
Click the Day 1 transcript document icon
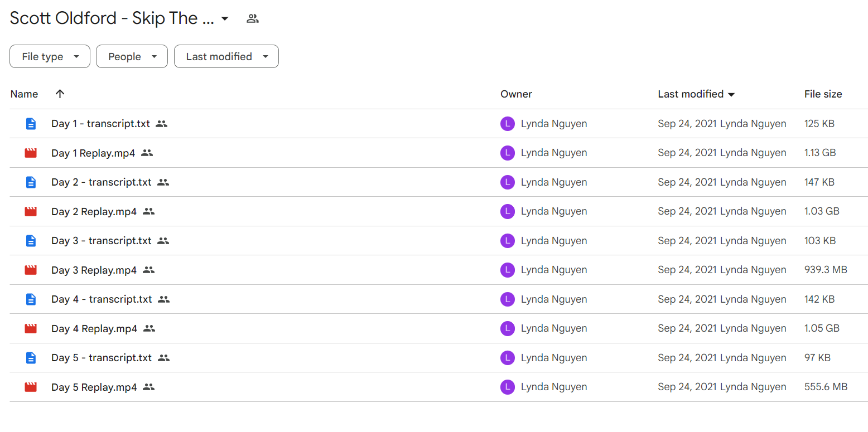pyautogui.click(x=31, y=124)
